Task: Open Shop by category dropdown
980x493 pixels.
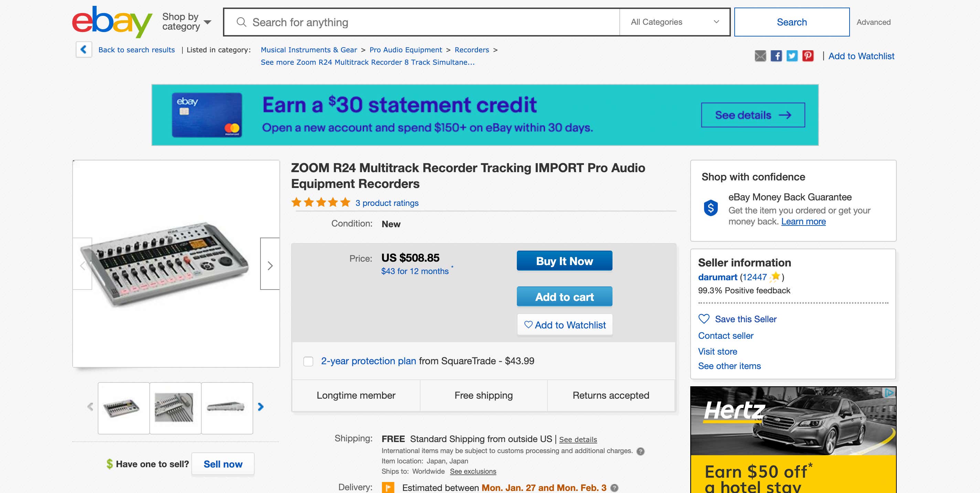Action: point(187,22)
